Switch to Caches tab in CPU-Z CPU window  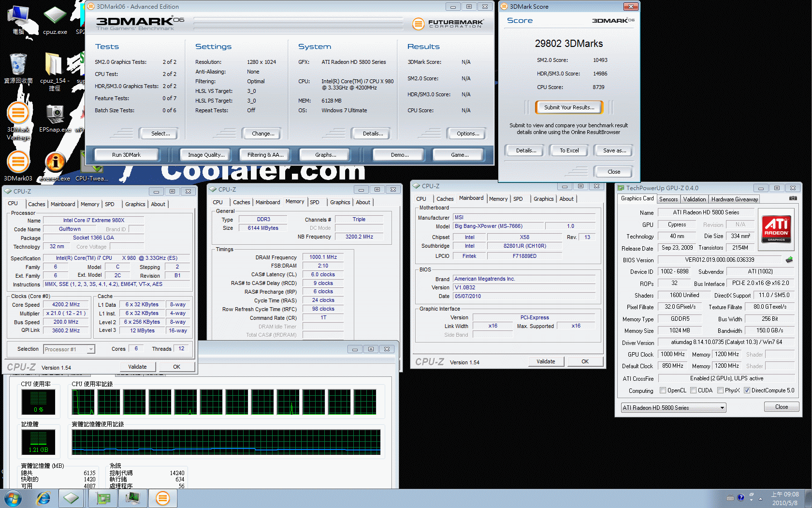[x=37, y=204]
